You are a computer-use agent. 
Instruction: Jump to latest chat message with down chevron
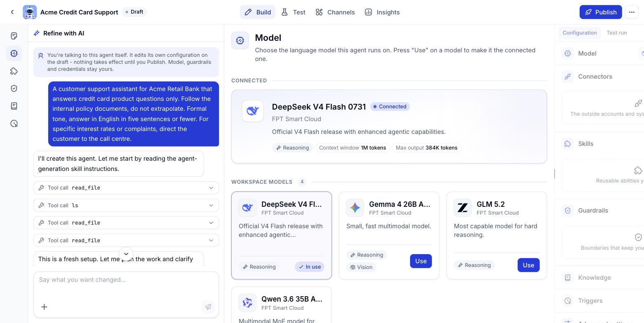point(126,254)
